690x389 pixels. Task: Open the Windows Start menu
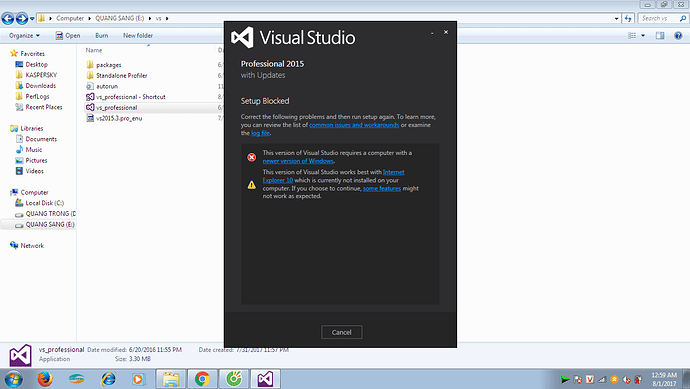click(x=13, y=379)
